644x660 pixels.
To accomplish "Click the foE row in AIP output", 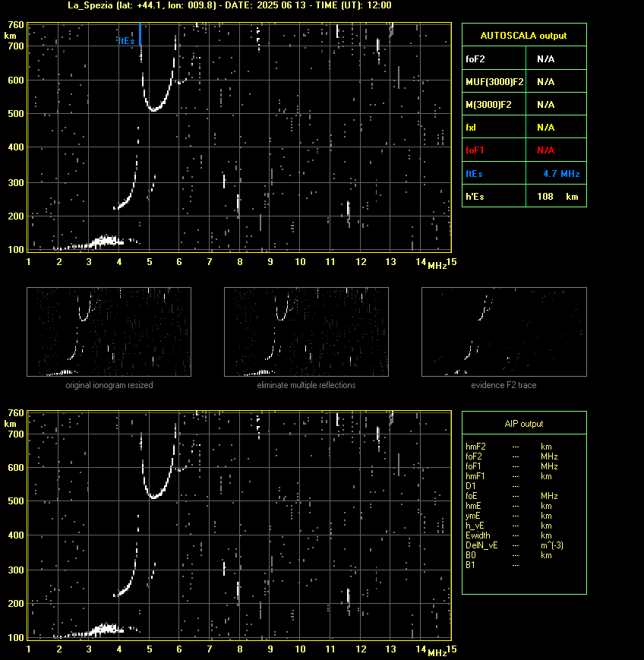I will pyautogui.click(x=511, y=496).
